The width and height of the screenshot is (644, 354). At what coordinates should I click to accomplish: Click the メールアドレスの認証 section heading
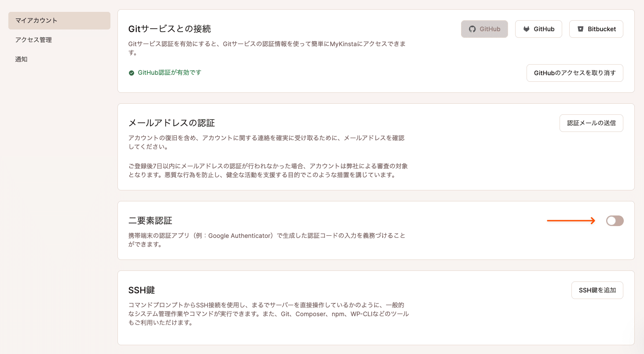[x=172, y=123]
